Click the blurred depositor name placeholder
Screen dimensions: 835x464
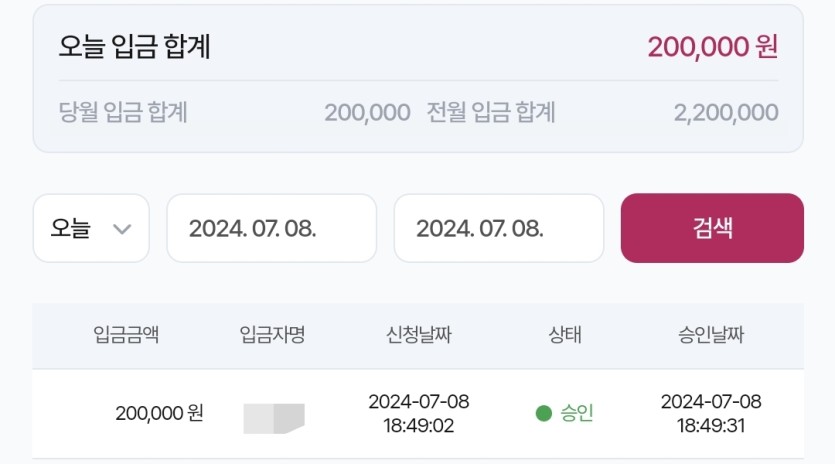click(x=274, y=418)
